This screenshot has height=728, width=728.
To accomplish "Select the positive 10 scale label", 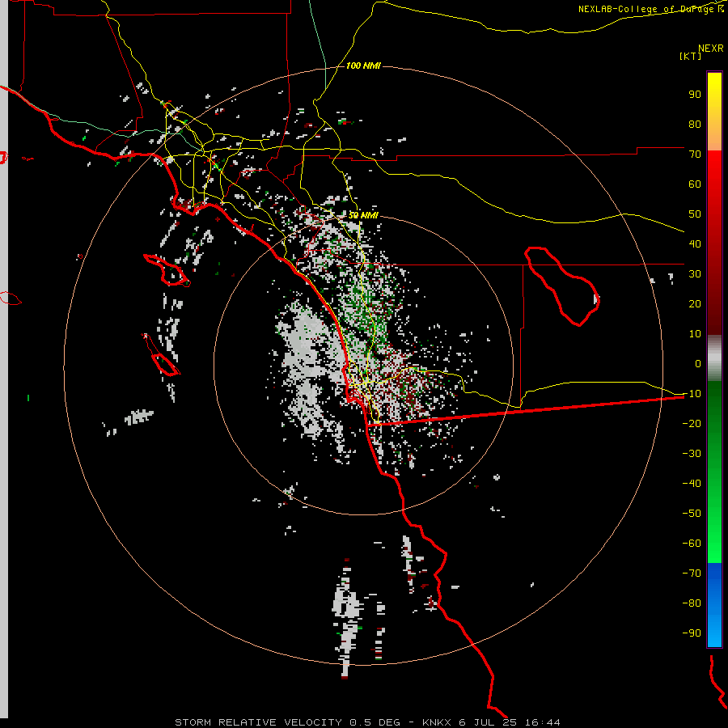I will [x=695, y=334].
